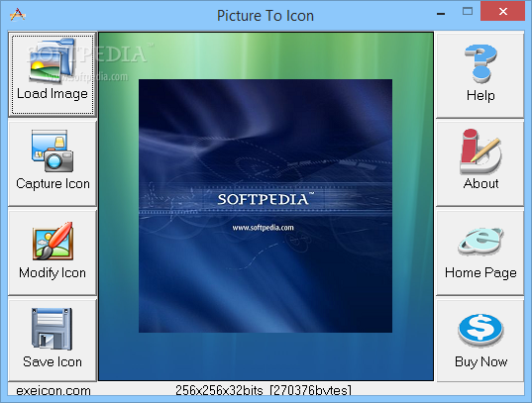Screen dimensions: 532x403
Task: Click the Buy Now dollar coin icon
Action: (x=480, y=330)
